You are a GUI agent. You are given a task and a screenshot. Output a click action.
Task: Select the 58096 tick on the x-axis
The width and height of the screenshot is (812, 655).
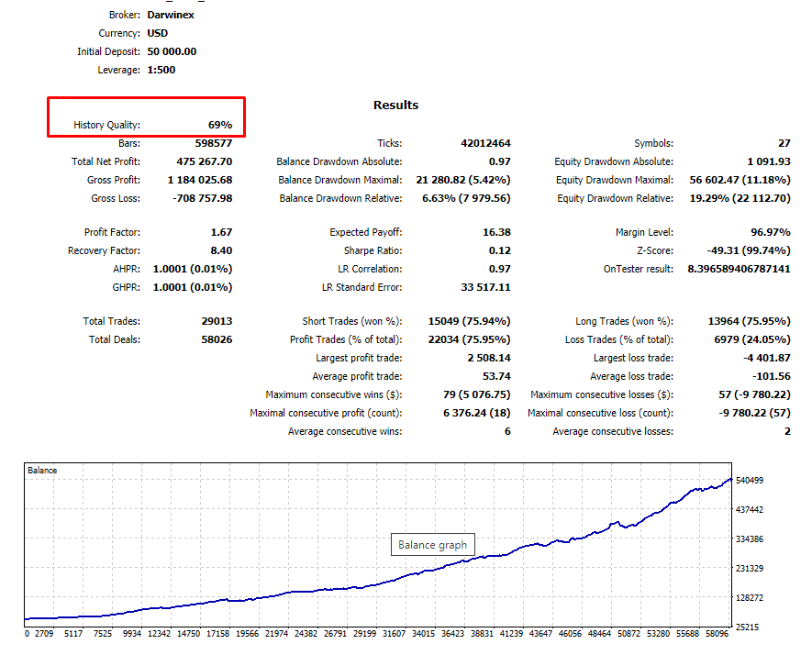[717, 634]
